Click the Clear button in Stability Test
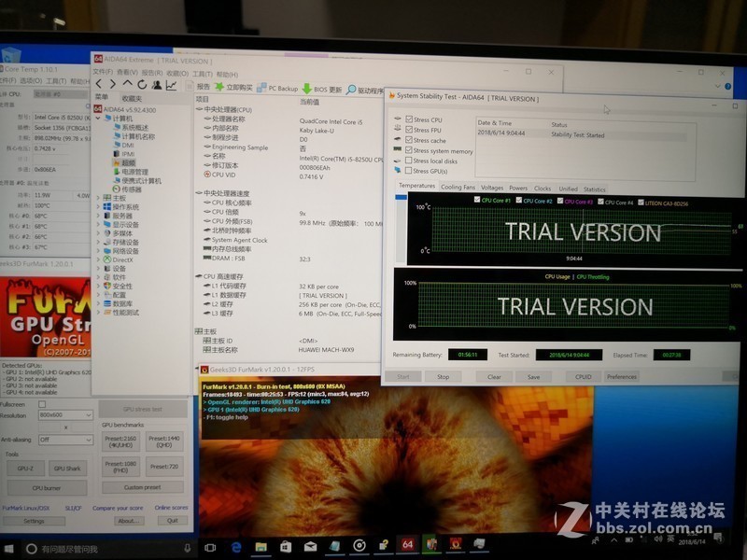This screenshot has width=747, height=560. (494, 377)
